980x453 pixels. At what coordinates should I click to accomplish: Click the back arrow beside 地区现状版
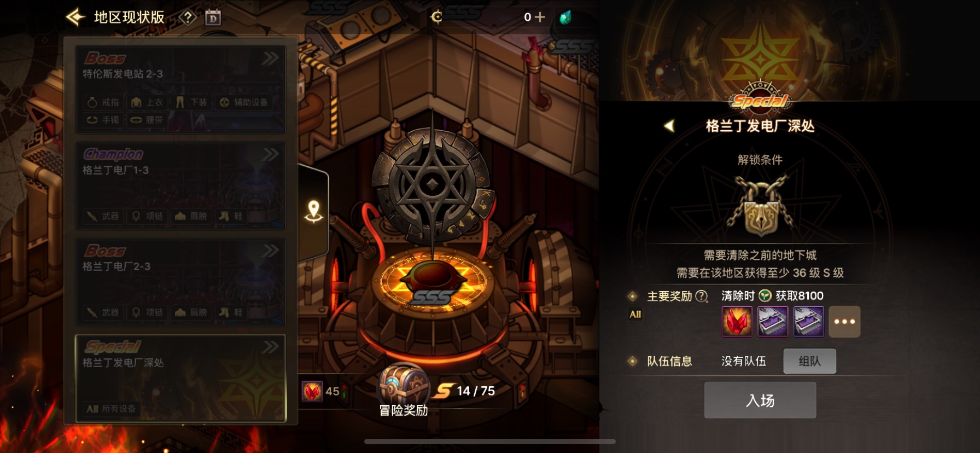[76, 18]
